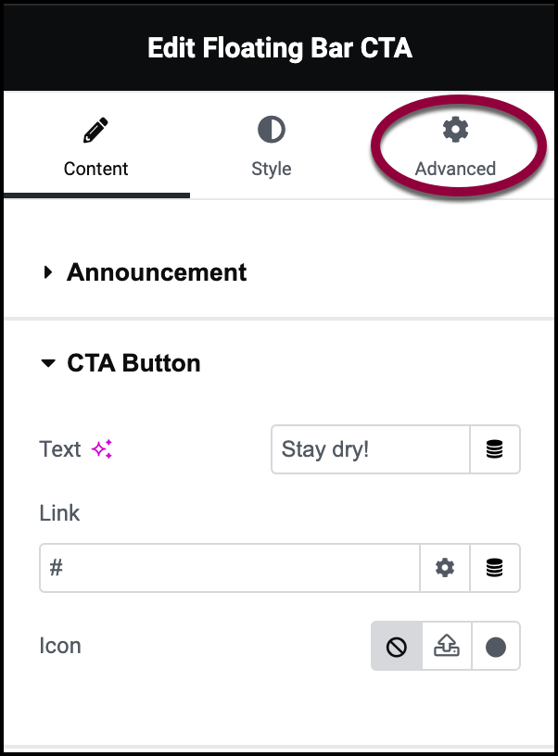Image resolution: width=558 pixels, height=756 pixels.
Task: Focus the Link URL input field
Action: point(229,568)
